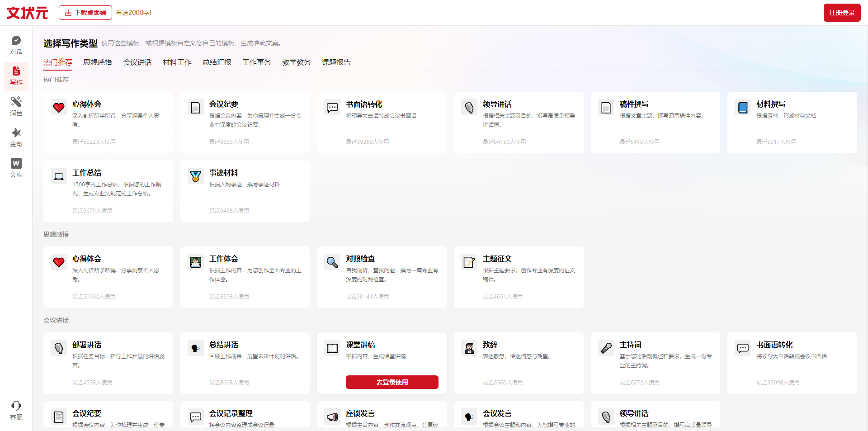Click the medal icon for 事迹材料
Viewport: 868px width, 431px height.
point(196,176)
